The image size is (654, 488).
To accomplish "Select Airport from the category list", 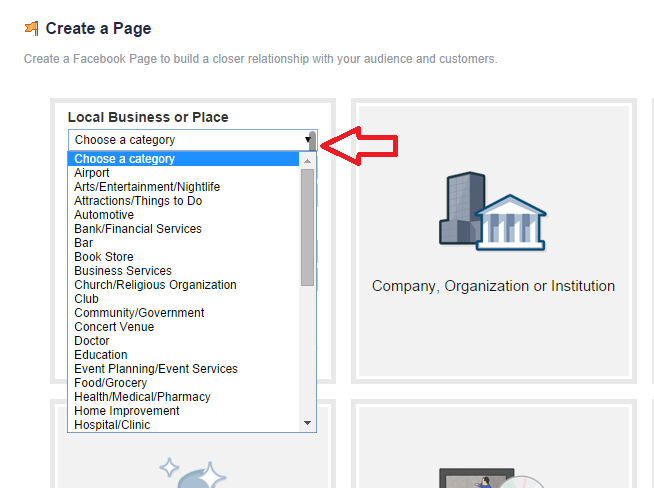I will (92, 173).
